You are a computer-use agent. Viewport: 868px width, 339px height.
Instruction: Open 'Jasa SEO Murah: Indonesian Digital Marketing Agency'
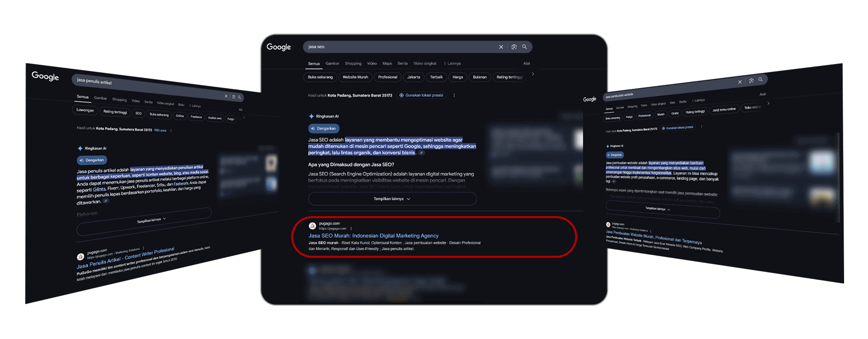pyautogui.click(x=373, y=236)
